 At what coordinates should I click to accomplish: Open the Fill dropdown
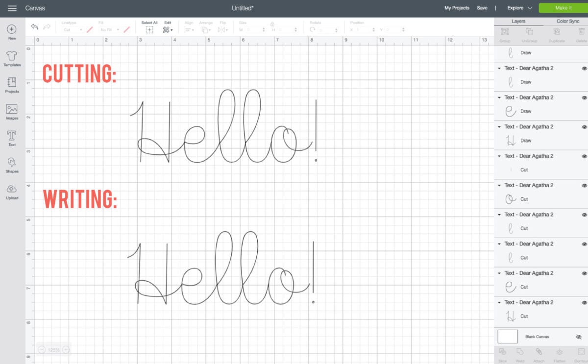110,30
